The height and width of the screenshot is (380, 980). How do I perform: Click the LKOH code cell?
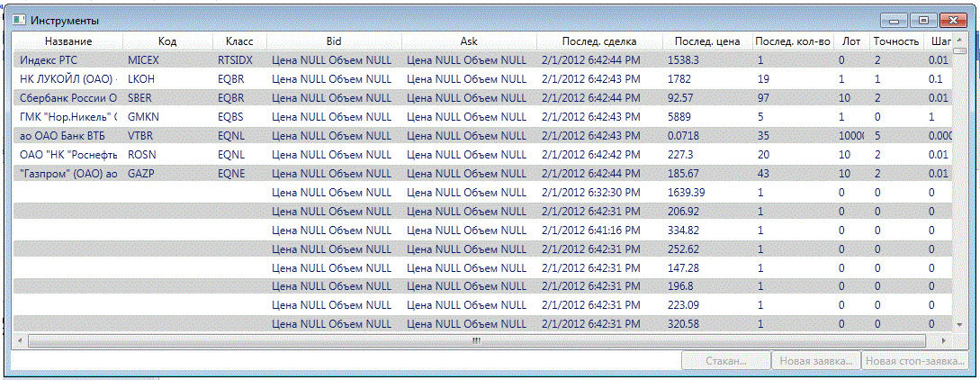point(140,79)
